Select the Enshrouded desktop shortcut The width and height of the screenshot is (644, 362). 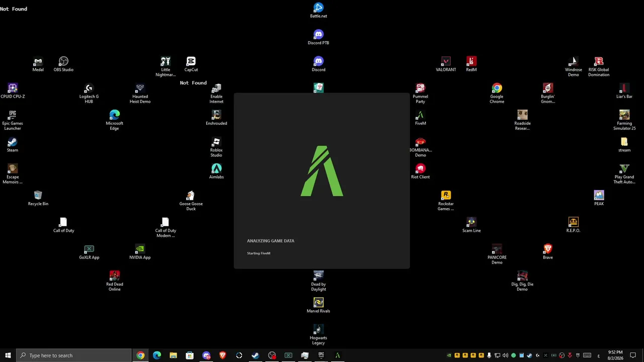(x=216, y=118)
